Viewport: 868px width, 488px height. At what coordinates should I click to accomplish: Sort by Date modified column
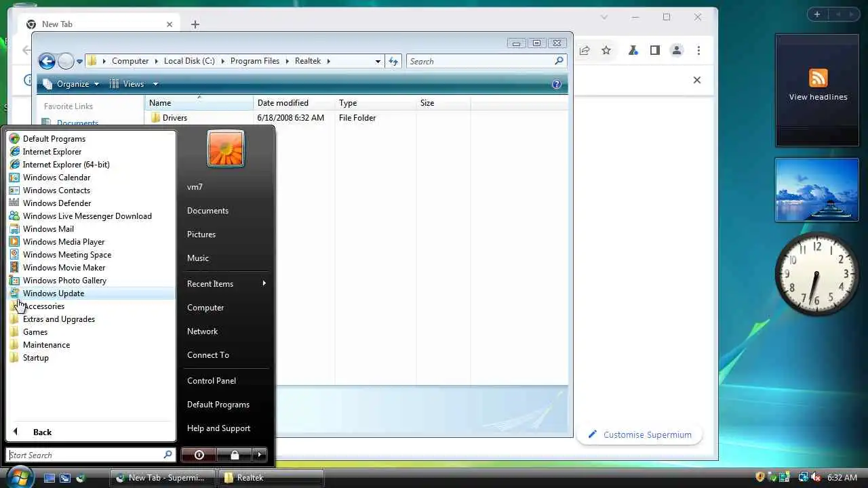[294, 103]
